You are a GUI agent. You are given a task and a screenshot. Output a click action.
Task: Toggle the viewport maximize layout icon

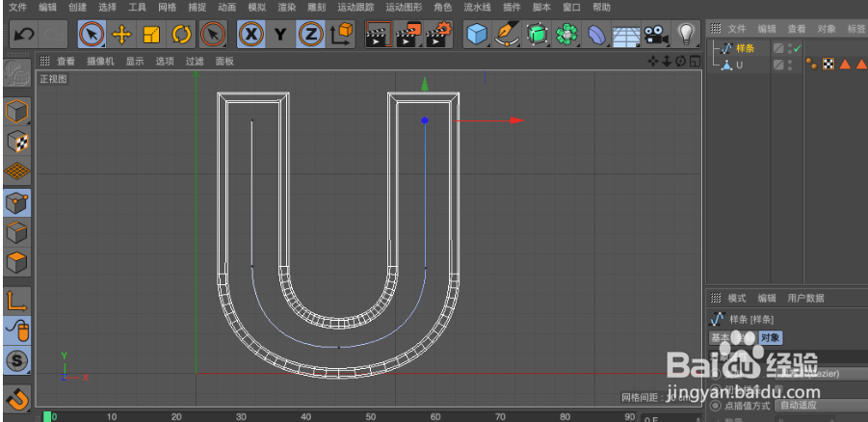(695, 62)
